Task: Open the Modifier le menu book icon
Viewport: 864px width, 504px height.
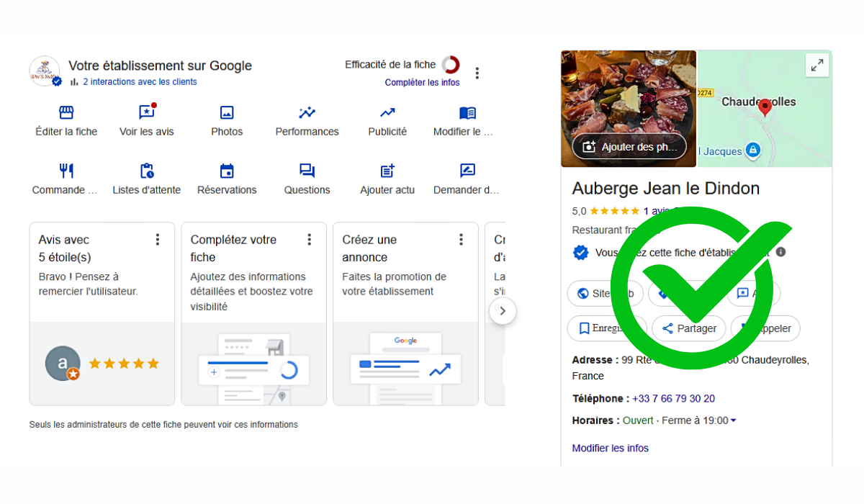Action: (467, 113)
